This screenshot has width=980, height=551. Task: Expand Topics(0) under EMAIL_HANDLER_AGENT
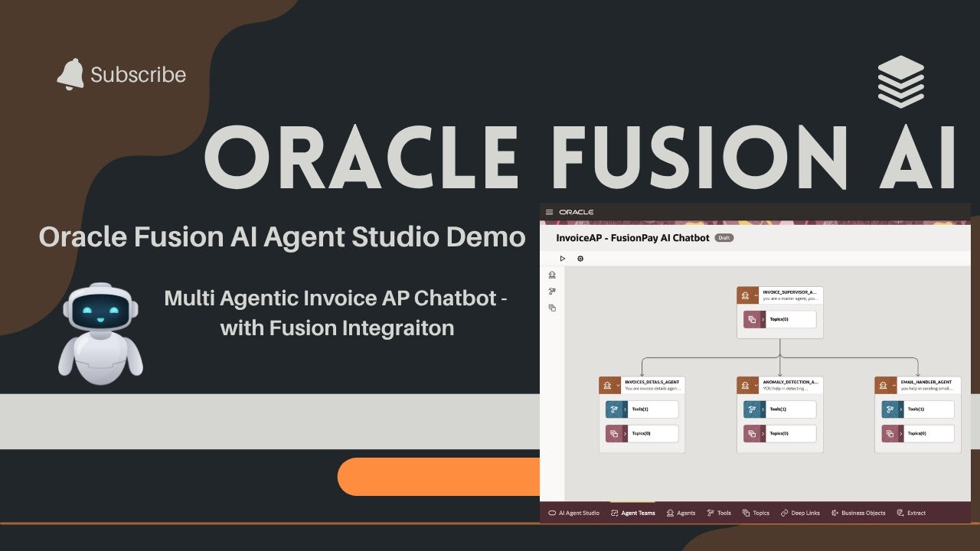tap(901, 434)
